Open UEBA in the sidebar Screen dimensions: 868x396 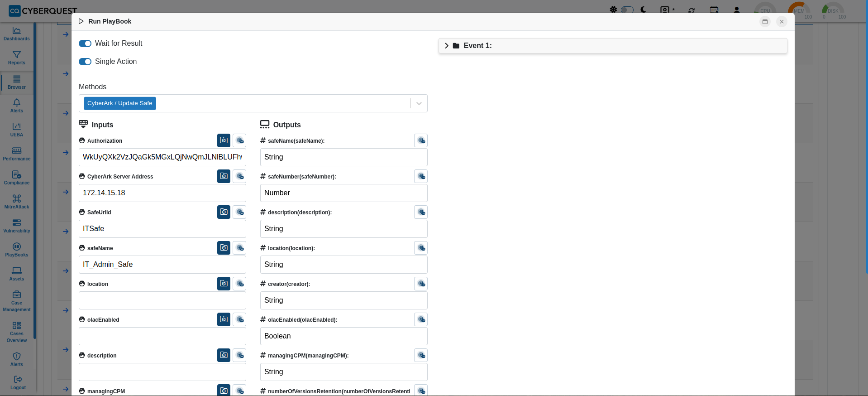click(x=17, y=130)
